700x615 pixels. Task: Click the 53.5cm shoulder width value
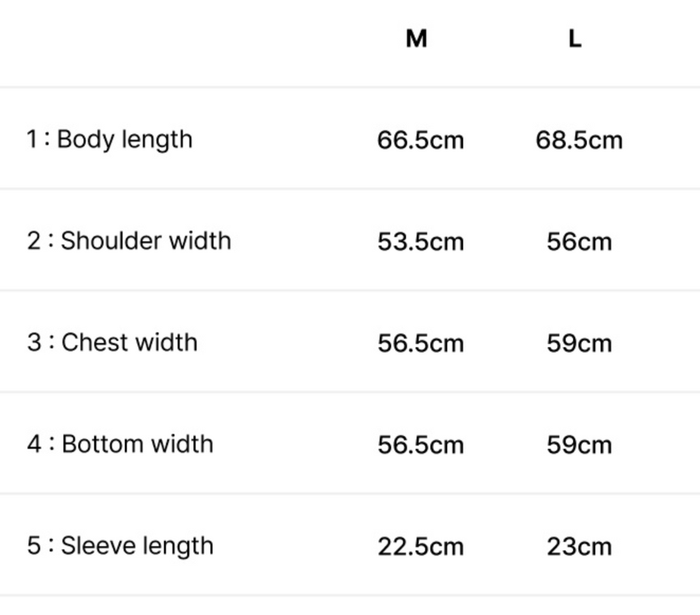pos(420,242)
